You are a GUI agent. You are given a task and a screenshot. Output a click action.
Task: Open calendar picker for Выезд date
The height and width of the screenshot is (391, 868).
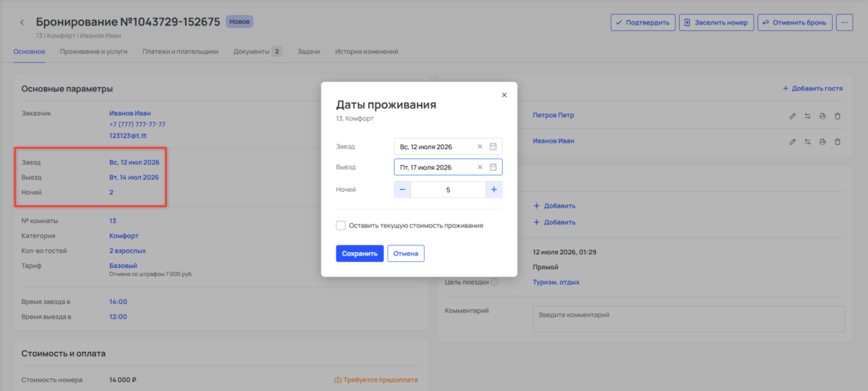pos(493,167)
